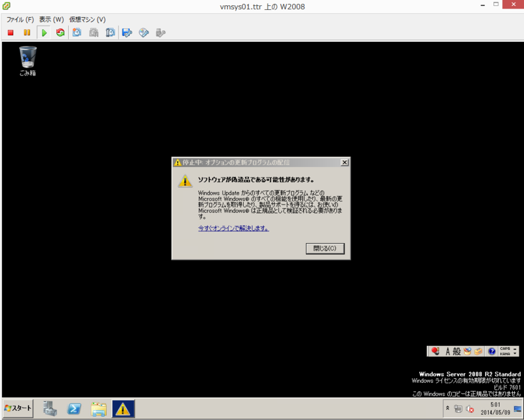The image size is (524, 420).
Task: Open the スタート menu in the guest
Action: pos(18,408)
